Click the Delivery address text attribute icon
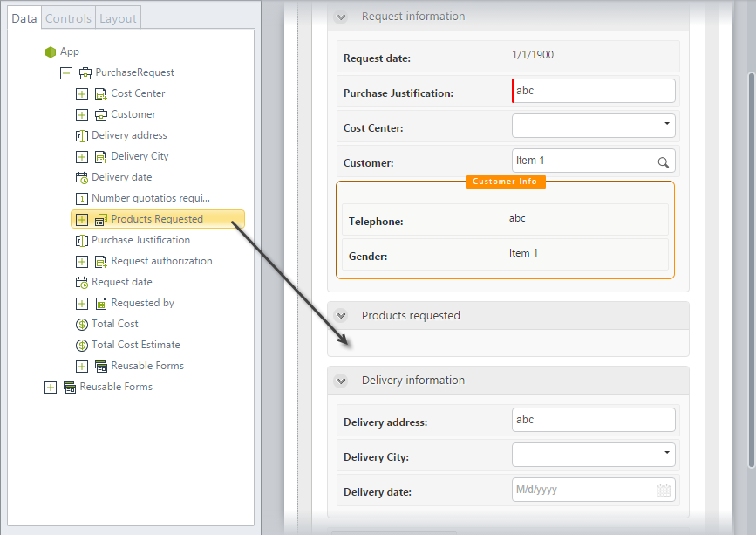The height and width of the screenshot is (535, 756). [82, 135]
